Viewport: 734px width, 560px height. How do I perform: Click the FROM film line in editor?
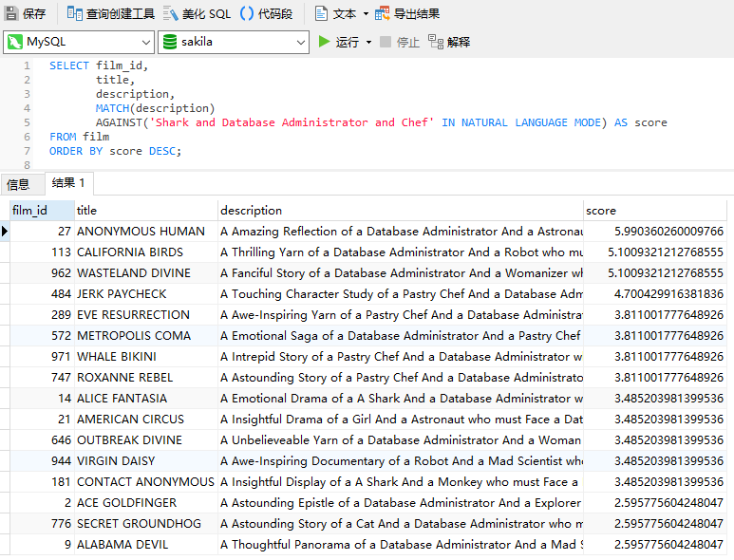pos(80,137)
